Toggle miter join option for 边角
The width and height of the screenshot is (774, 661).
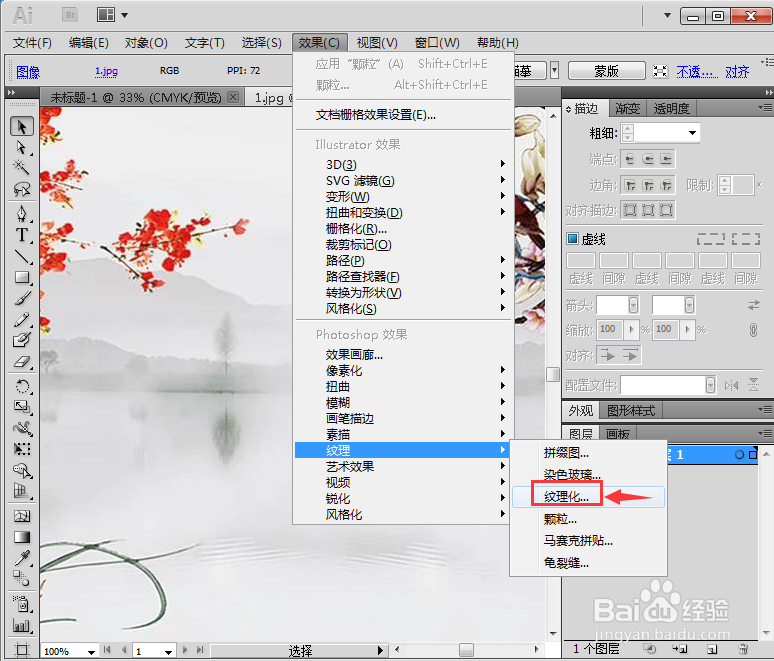point(629,186)
